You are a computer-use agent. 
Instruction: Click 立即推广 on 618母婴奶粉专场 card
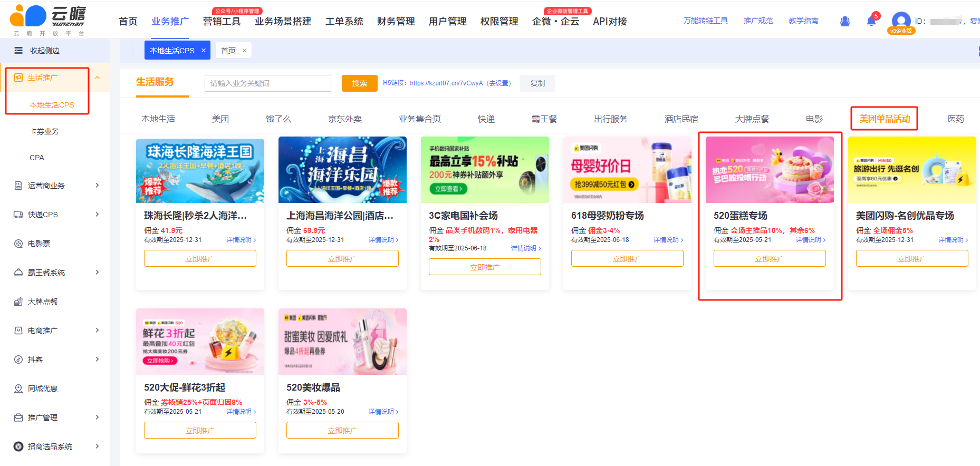[x=627, y=258]
